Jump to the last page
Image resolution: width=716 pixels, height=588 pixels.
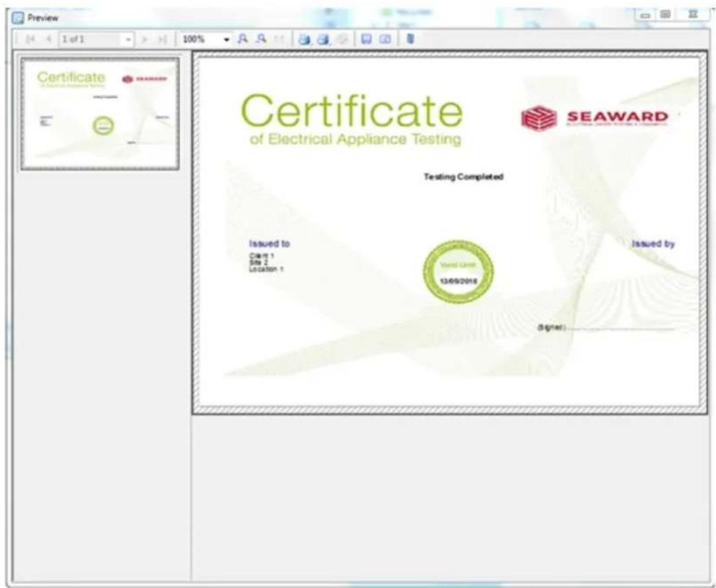[x=161, y=39]
